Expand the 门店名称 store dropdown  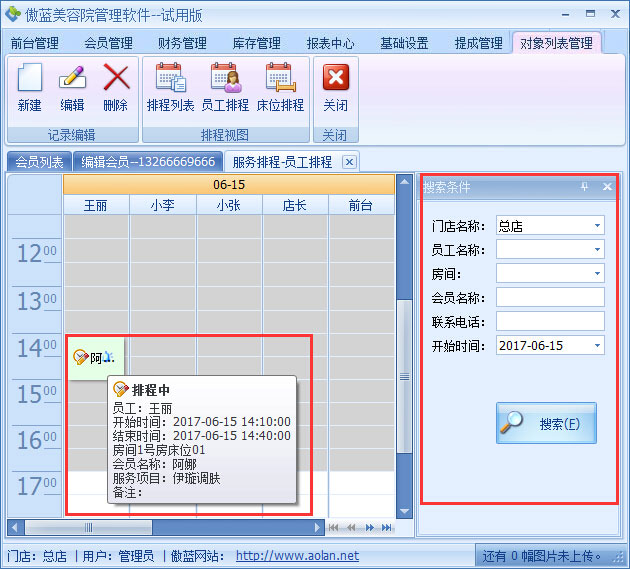click(x=597, y=226)
